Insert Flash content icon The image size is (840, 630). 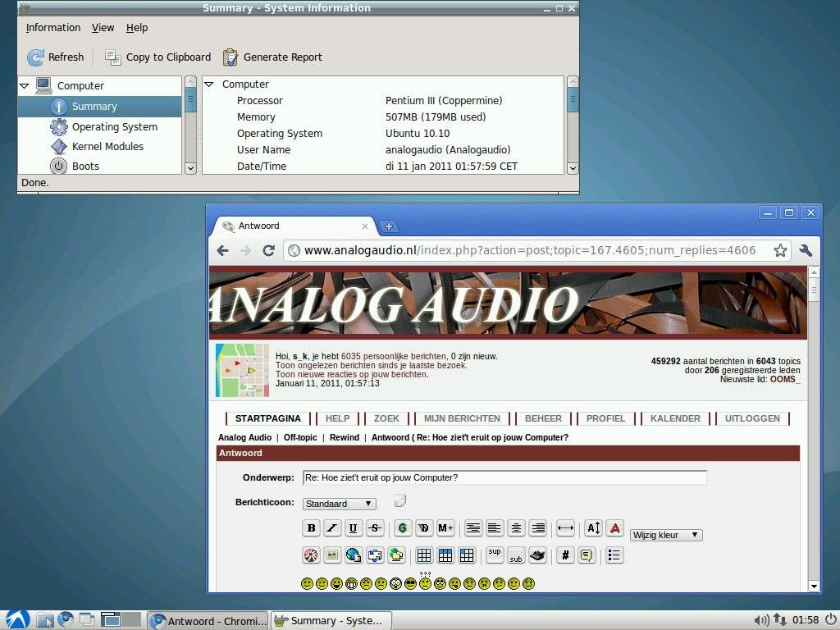click(311, 555)
